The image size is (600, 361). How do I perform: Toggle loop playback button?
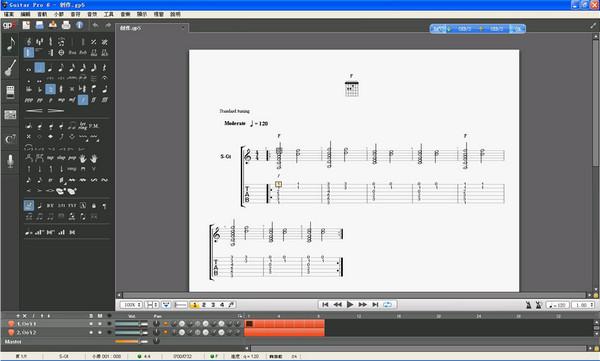pyautogui.click(x=387, y=305)
